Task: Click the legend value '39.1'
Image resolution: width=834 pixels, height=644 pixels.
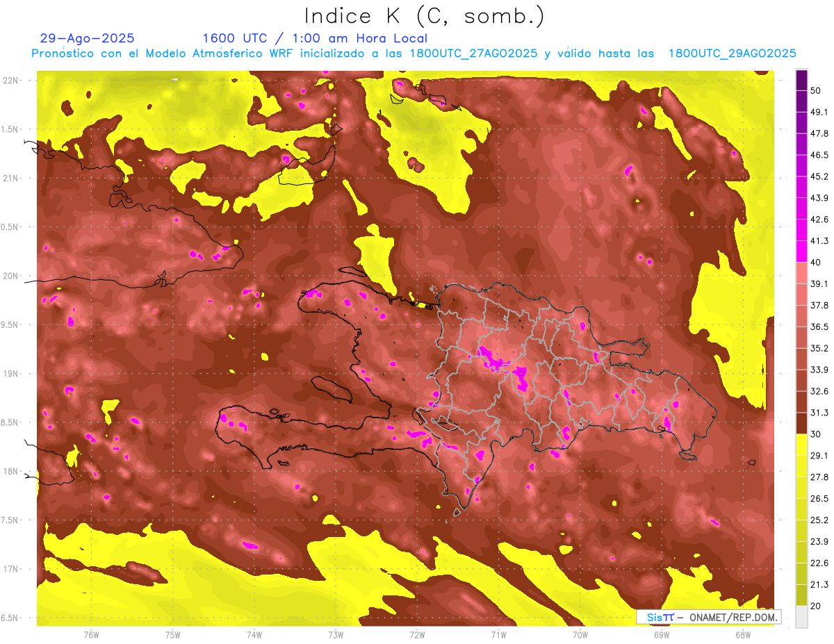Action: click(819, 283)
